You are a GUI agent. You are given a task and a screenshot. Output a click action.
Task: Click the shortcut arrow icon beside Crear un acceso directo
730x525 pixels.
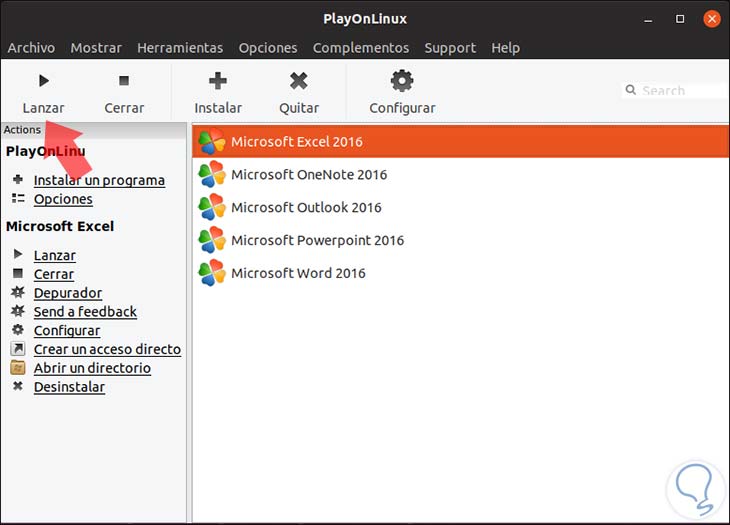coord(18,348)
